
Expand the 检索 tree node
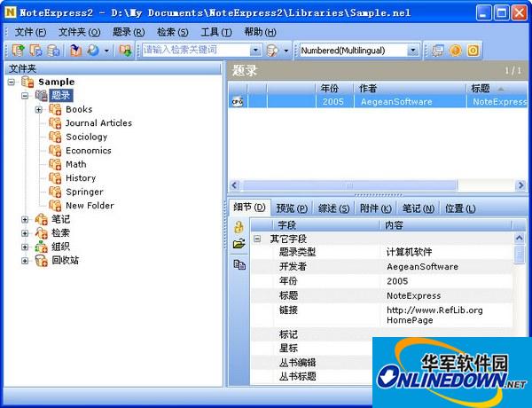[25, 233]
